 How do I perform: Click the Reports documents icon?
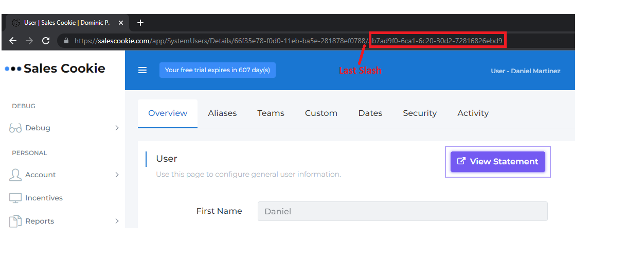[15, 221]
